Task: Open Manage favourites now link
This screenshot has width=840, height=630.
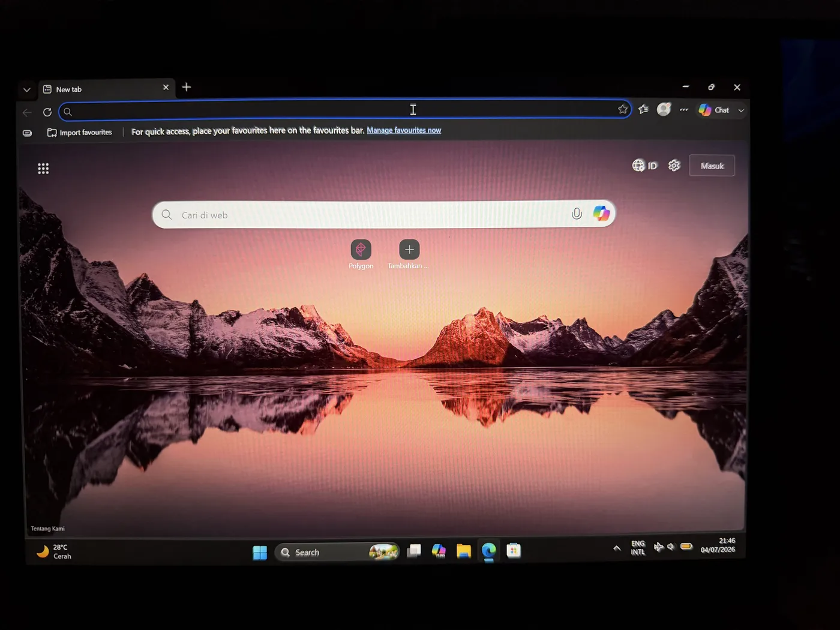Action: coord(404,130)
